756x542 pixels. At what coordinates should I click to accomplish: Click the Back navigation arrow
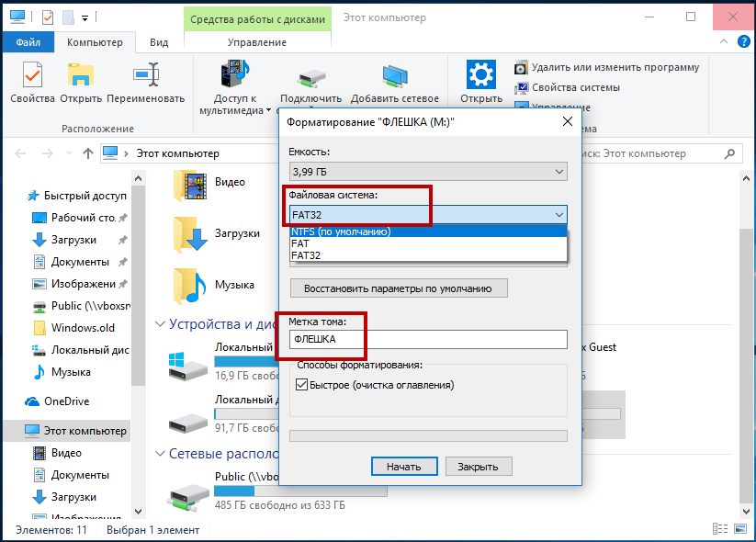tap(20, 153)
